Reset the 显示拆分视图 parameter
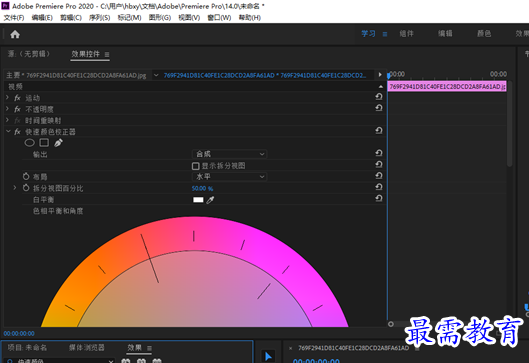Screen dimensions: 529x363 click(379, 164)
